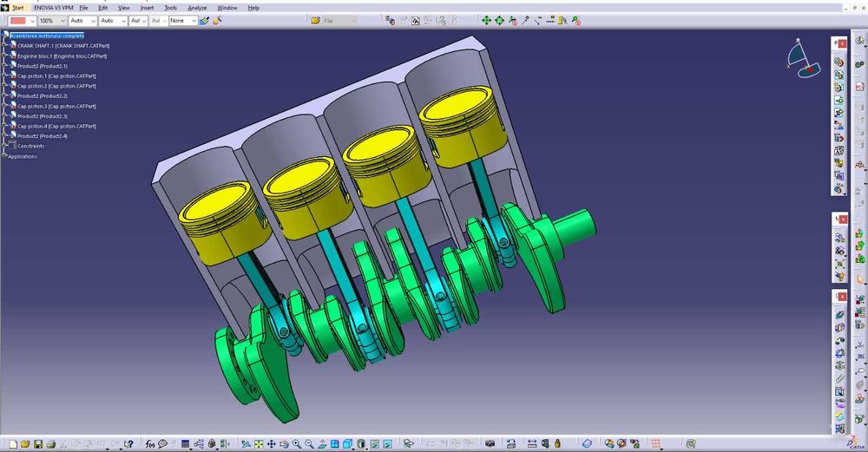Open the ENOVIA V5 VPM menu
The image size is (868, 452).
54,8
